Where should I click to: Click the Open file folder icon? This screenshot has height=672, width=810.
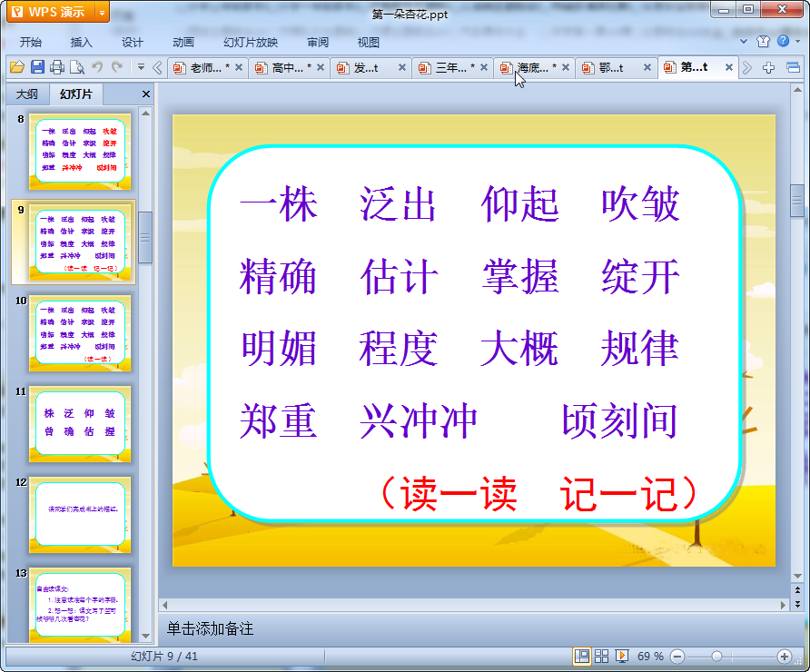pos(16,67)
